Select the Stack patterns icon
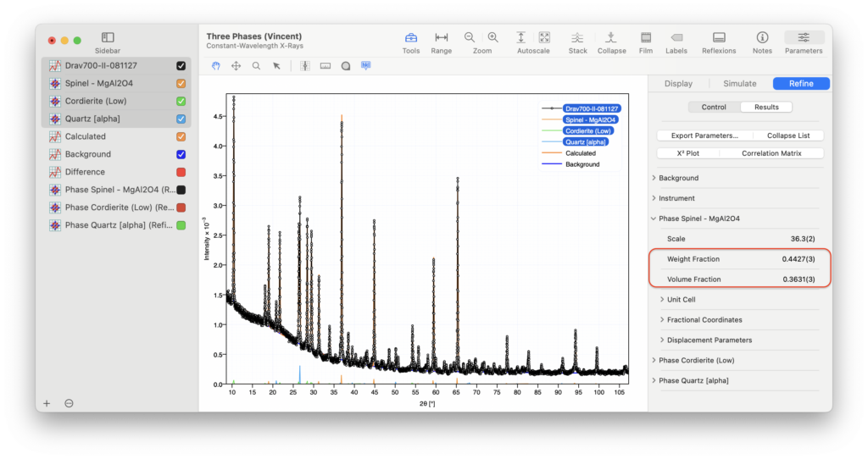The width and height of the screenshot is (868, 459). click(577, 38)
